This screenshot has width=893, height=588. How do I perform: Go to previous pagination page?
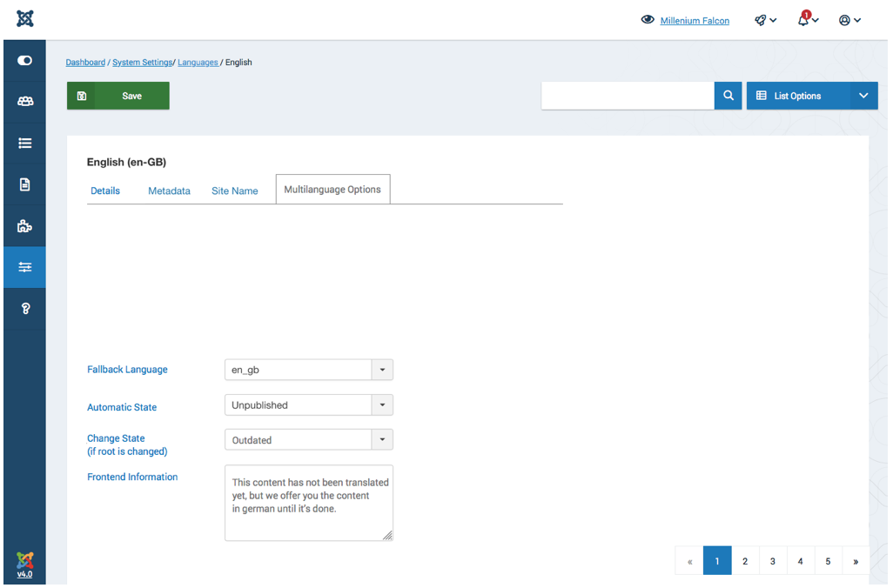(x=689, y=561)
